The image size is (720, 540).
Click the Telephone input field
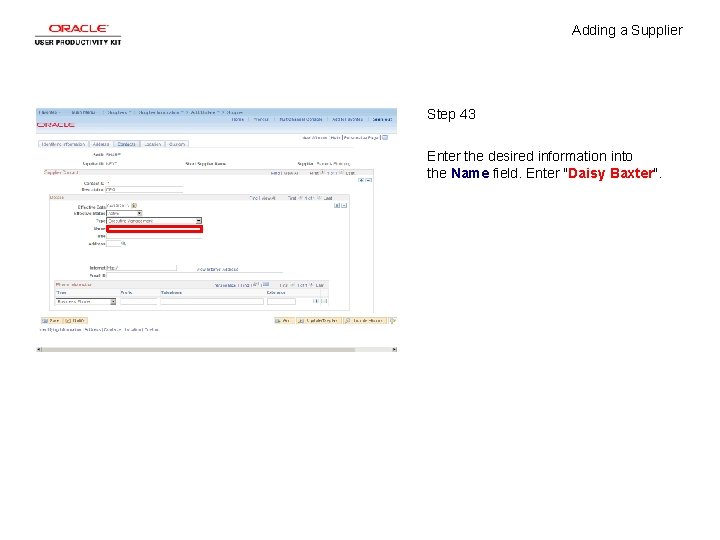tap(212, 302)
